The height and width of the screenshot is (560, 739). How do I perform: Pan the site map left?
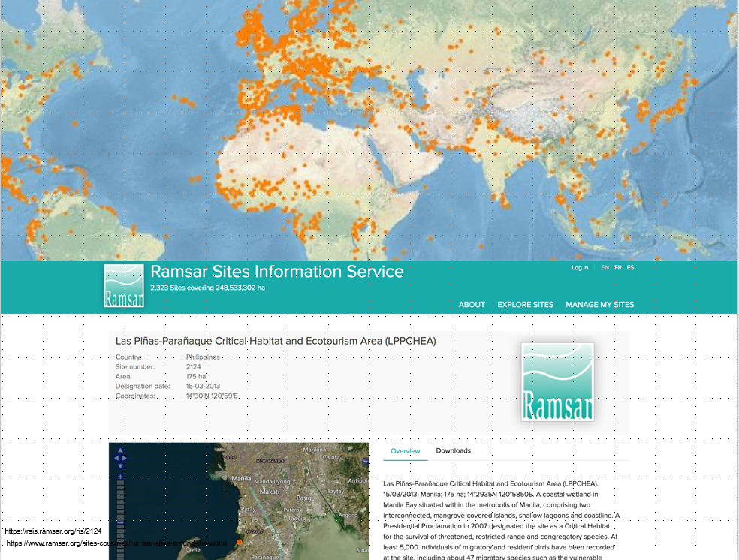click(x=116, y=458)
